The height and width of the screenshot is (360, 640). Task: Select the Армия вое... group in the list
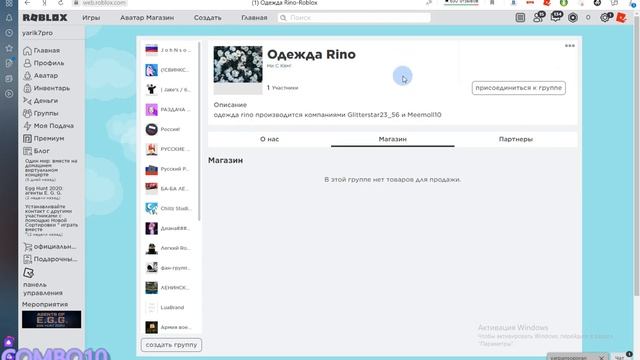pyautogui.click(x=169, y=327)
